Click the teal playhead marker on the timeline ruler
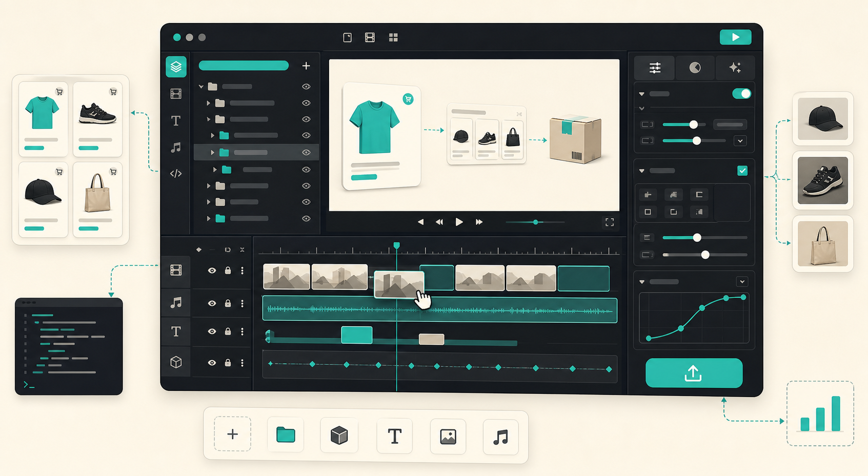The image size is (868, 476). [396, 246]
